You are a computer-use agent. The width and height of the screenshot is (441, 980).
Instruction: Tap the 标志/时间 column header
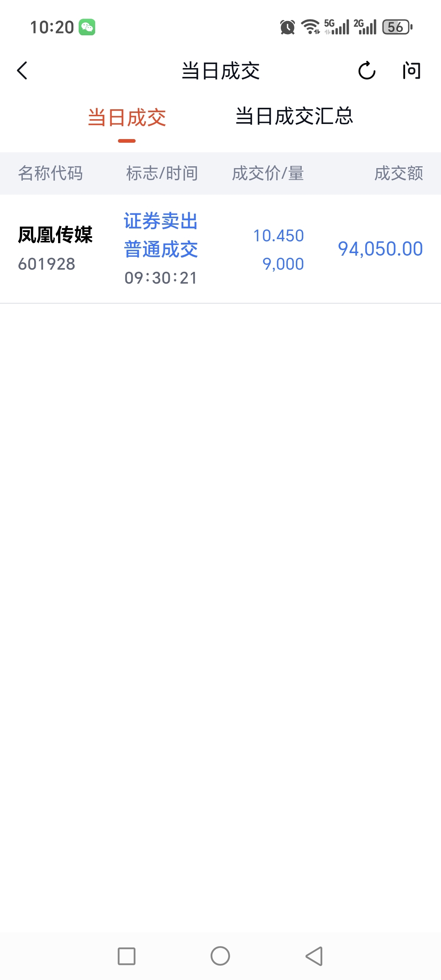point(162,174)
